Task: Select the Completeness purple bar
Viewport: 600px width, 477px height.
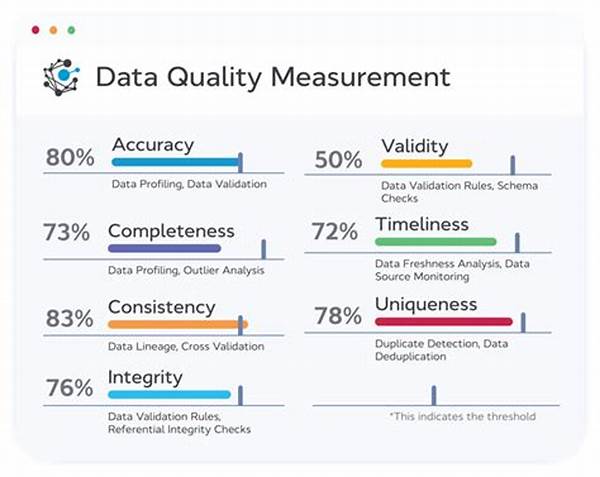Action: [x=164, y=248]
